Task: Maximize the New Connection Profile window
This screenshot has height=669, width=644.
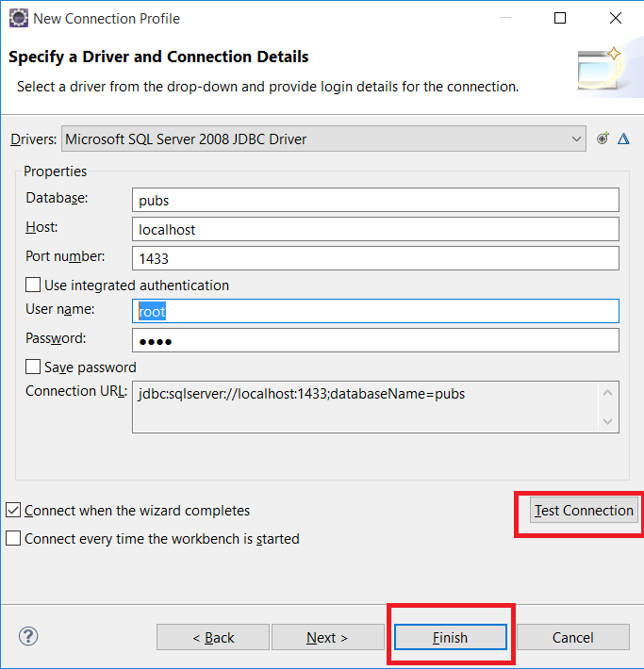Action: [560, 18]
